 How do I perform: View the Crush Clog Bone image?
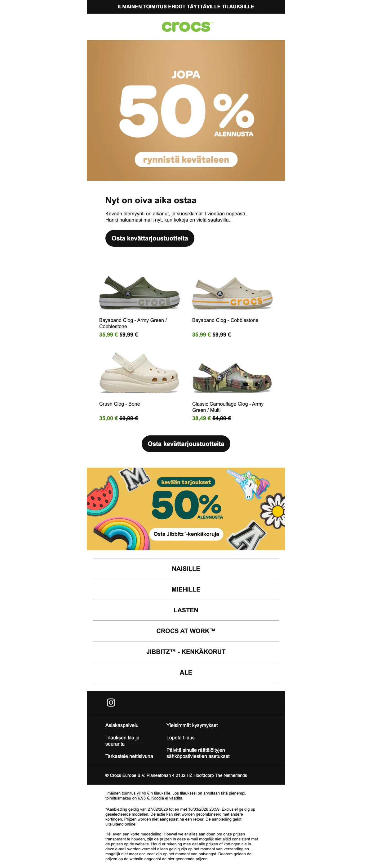pos(139,373)
